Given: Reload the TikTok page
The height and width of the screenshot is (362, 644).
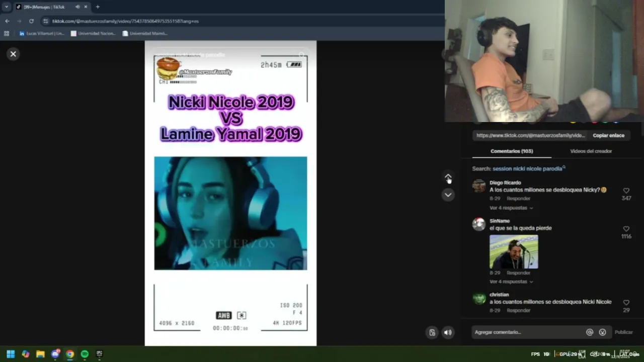Looking at the screenshot, I should coord(31,21).
